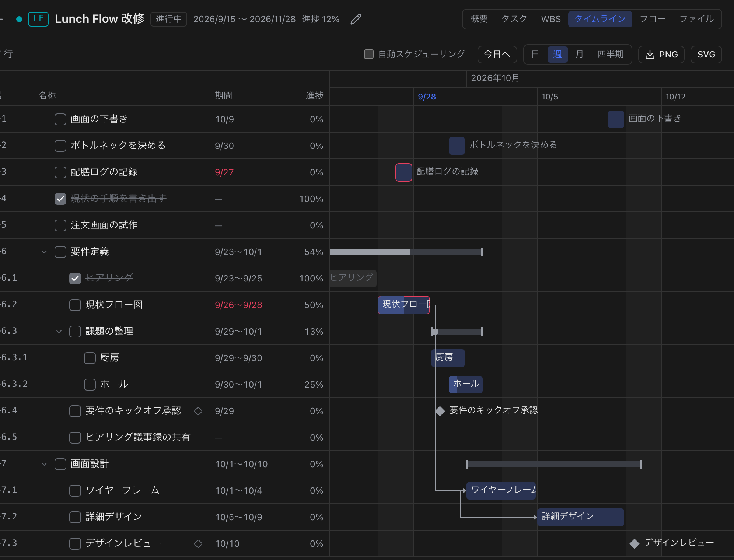Click the 厨房 Gantt bar
The image size is (734, 560).
click(448, 358)
